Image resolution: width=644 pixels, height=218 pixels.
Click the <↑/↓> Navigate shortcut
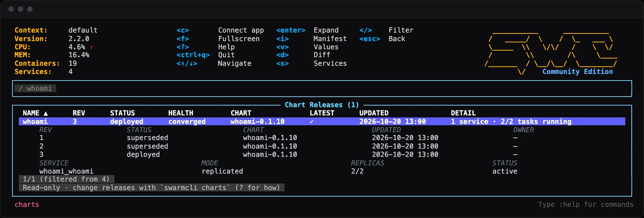214,63
